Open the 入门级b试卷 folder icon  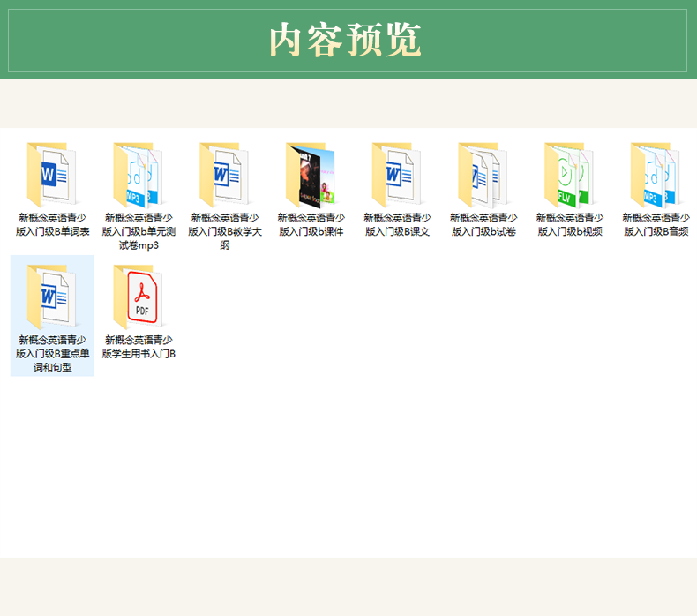483,175
